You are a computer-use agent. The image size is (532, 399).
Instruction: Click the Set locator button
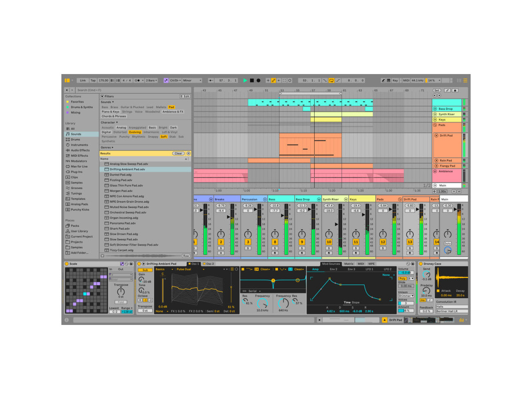(437, 90)
